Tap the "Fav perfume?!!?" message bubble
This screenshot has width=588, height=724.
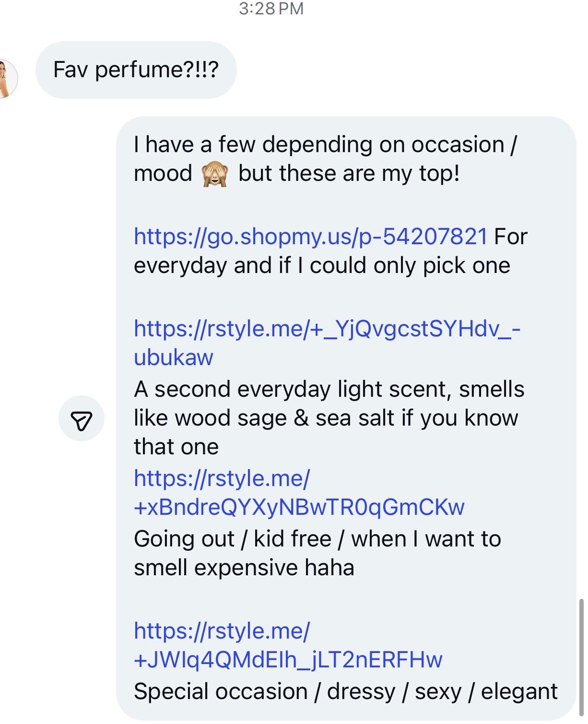coord(136,70)
